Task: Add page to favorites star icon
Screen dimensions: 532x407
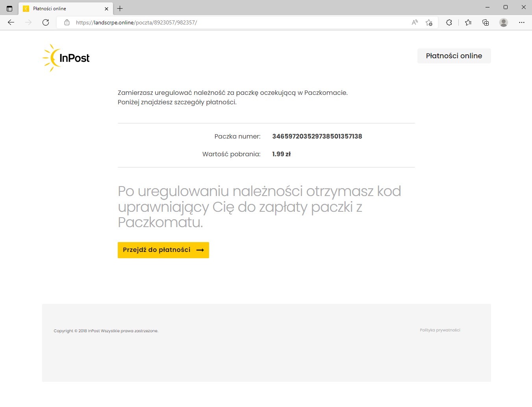Action: click(429, 22)
